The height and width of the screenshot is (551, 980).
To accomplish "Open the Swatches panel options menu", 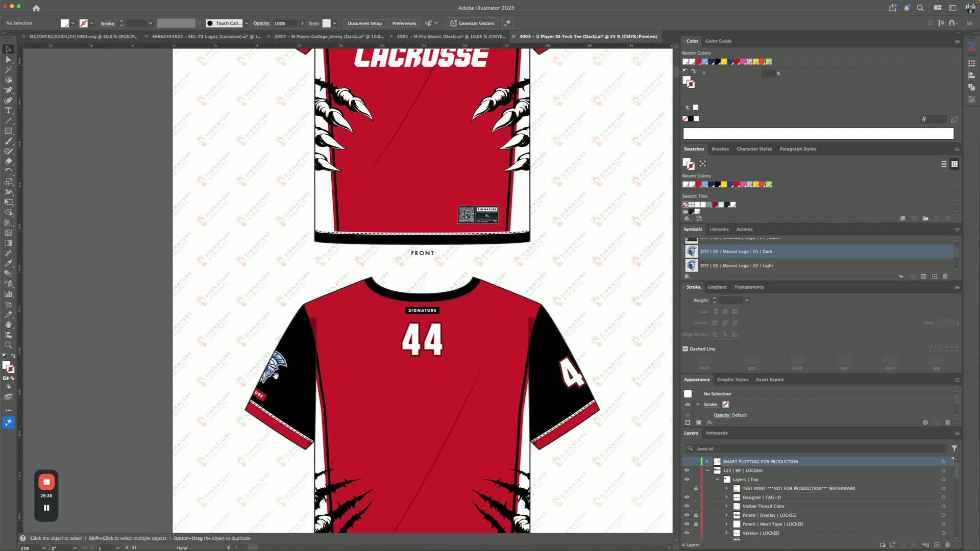I will point(957,149).
